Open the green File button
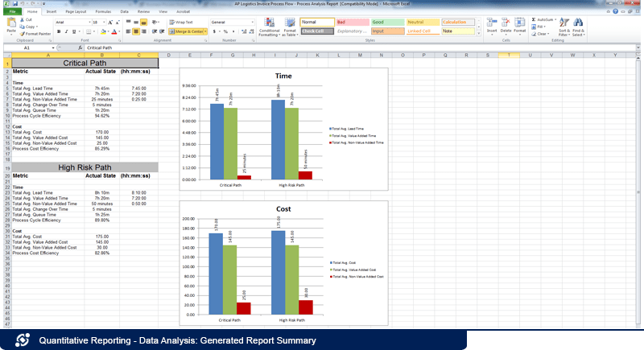644x350 pixels. pos(13,12)
